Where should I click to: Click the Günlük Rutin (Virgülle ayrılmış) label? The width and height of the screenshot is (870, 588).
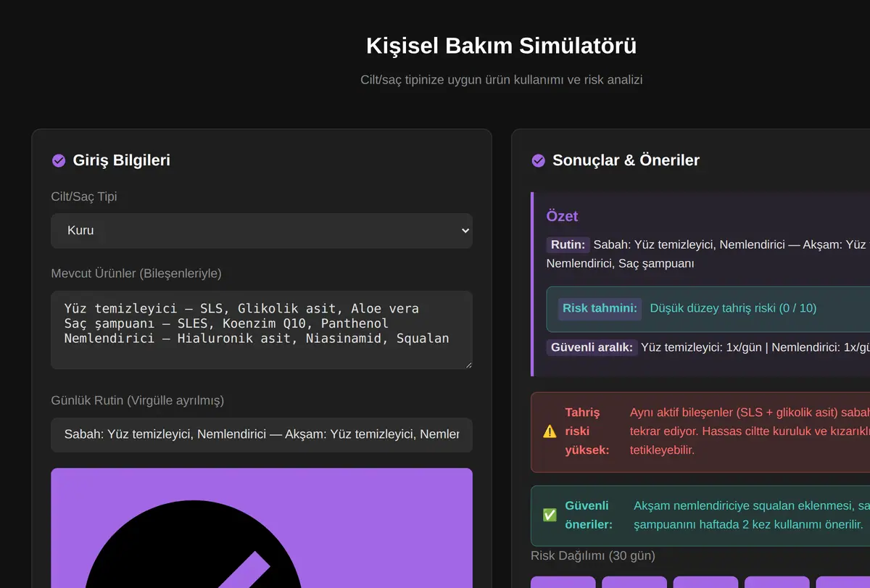click(x=138, y=400)
